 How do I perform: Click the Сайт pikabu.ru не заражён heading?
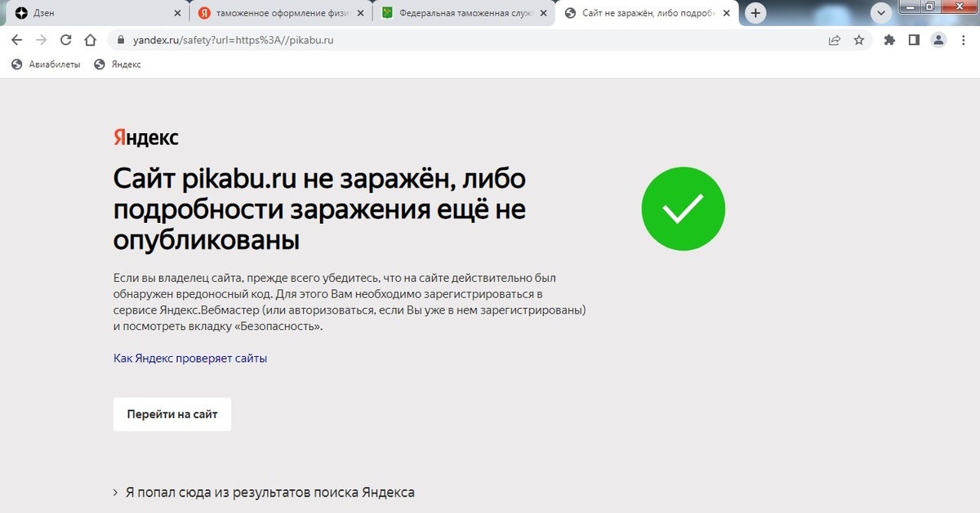(319, 209)
